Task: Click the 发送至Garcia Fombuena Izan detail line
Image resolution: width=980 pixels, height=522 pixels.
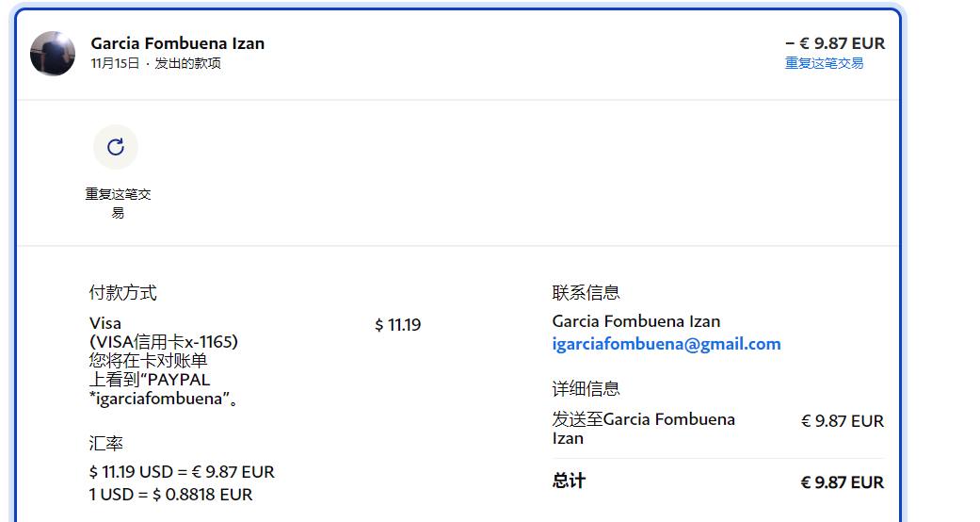Action: [x=644, y=428]
